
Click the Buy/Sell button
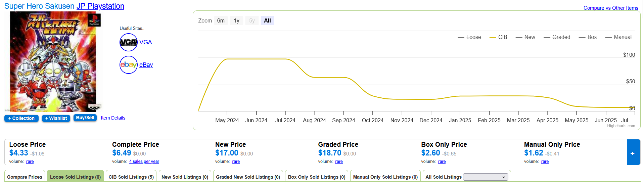(x=85, y=118)
